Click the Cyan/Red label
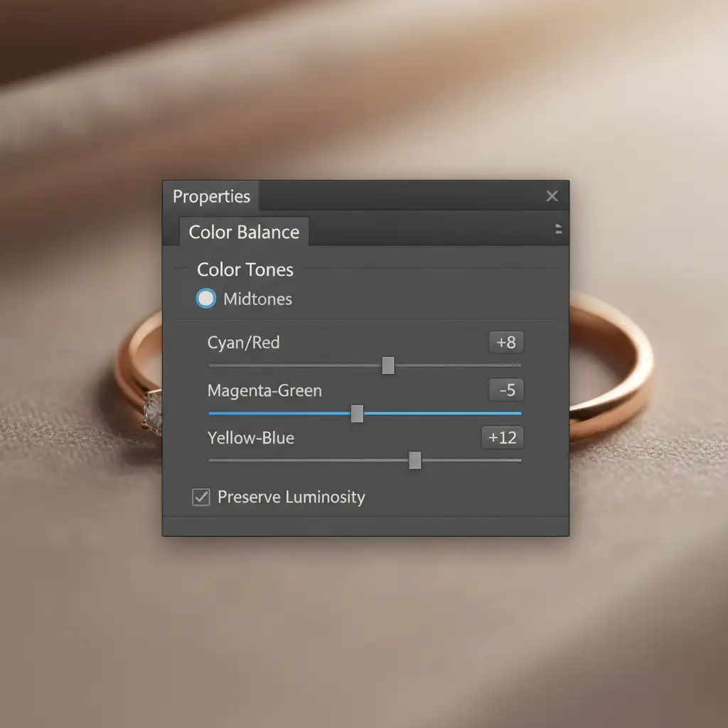 click(243, 343)
